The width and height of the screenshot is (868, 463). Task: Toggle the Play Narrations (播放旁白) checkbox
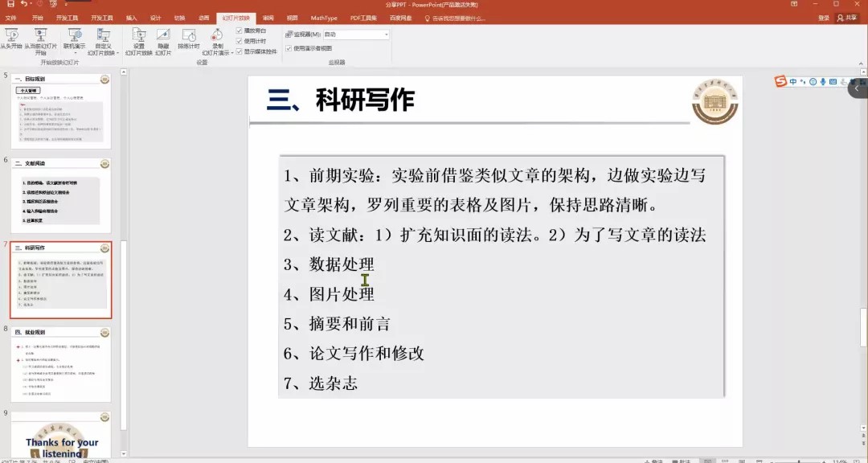(x=240, y=31)
